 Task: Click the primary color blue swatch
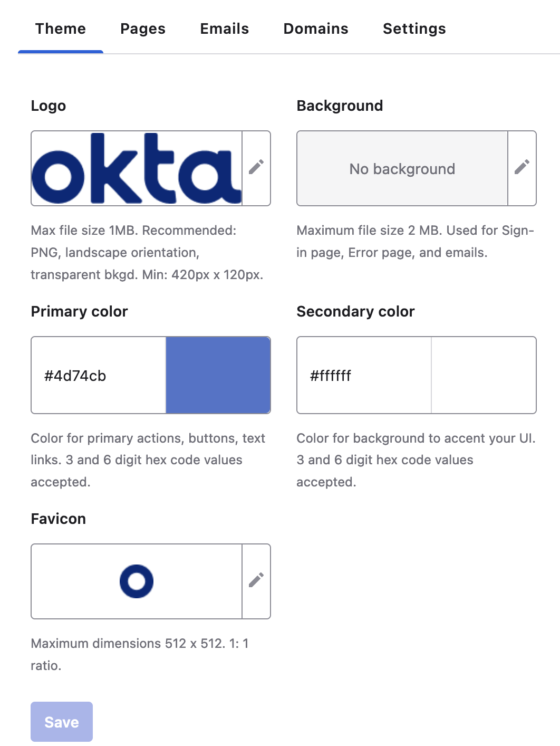218,375
